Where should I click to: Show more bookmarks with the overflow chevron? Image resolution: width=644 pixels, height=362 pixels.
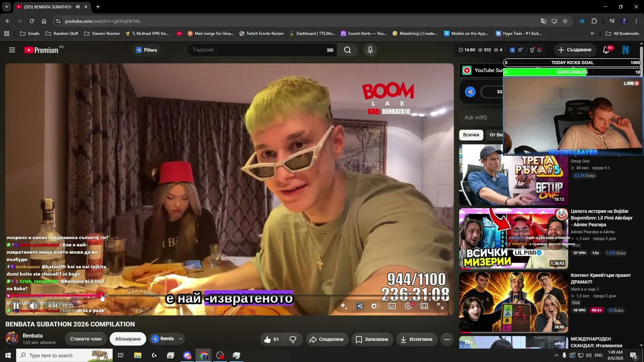coord(592,34)
